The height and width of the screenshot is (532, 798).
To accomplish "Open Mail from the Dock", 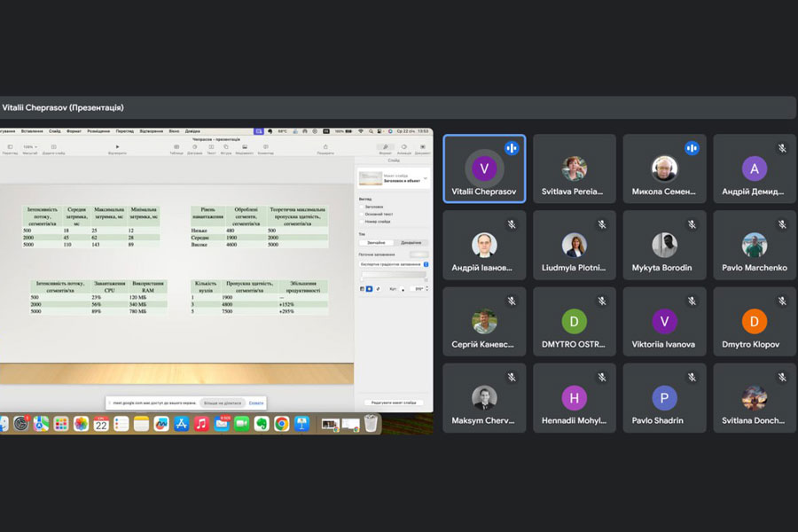I will pos(222,424).
